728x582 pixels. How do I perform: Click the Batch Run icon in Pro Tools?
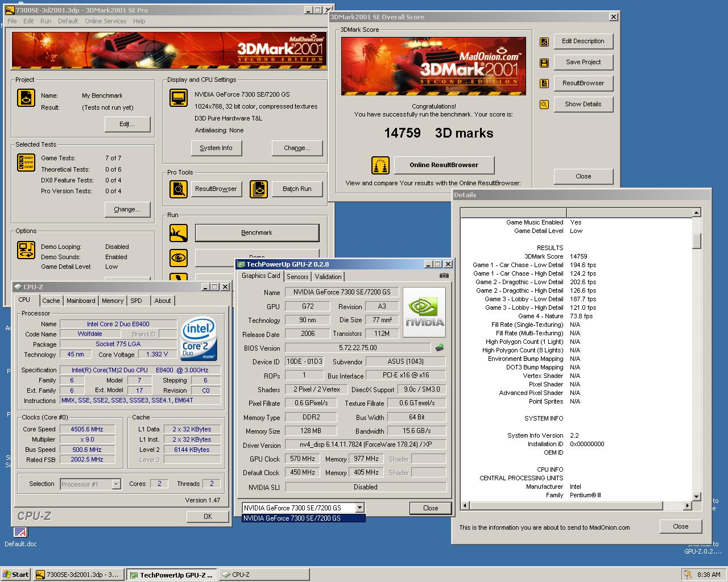point(259,189)
